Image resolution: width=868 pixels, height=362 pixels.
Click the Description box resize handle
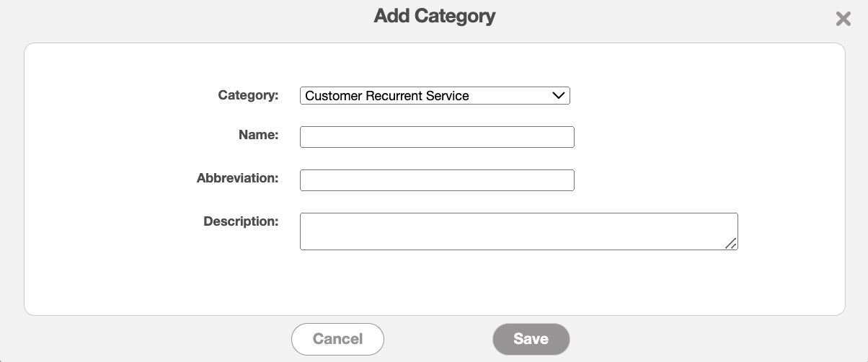coord(731,244)
